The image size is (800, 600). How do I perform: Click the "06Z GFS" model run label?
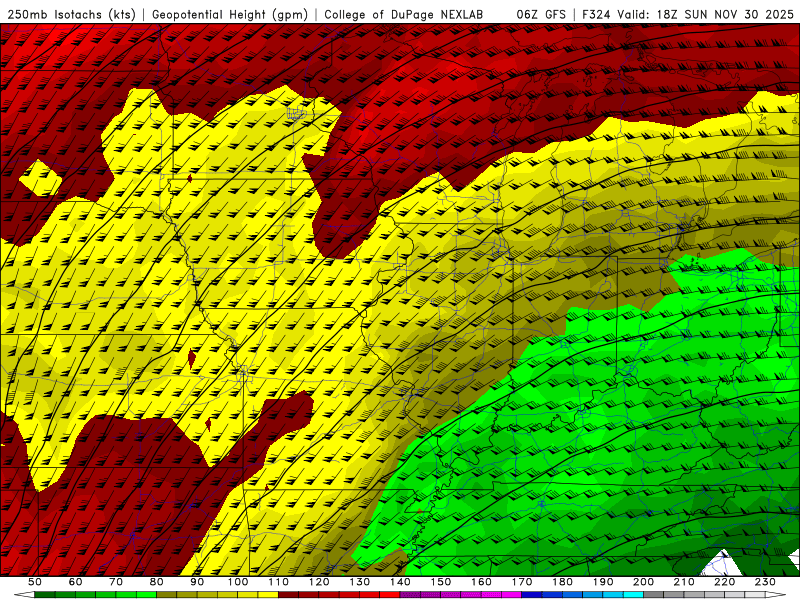pos(541,14)
